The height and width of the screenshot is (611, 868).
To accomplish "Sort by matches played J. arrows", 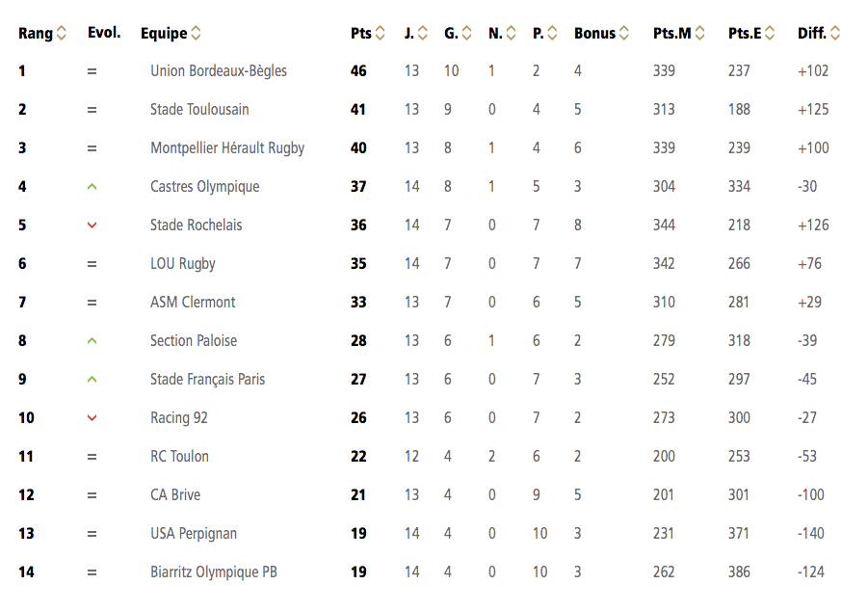I will [x=422, y=33].
